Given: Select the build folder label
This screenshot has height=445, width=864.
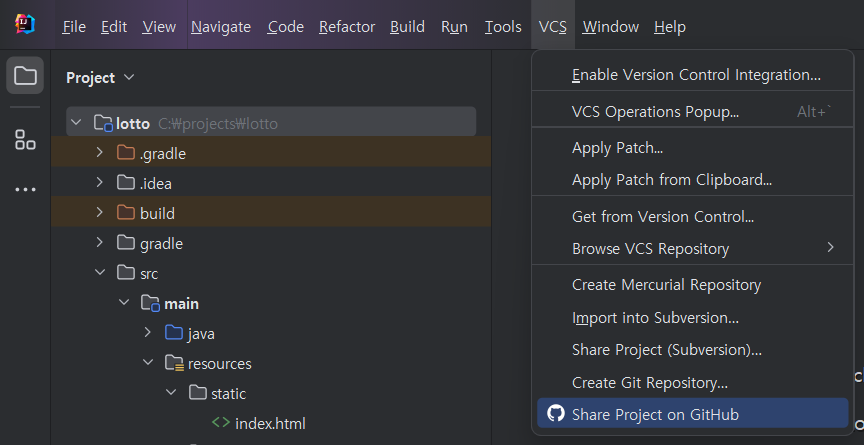Looking at the screenshot, I should coord(157,213).
